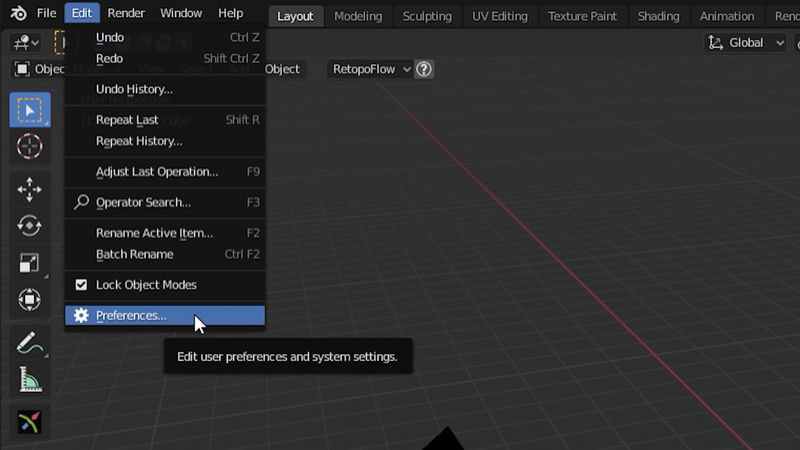Toggle Lock Object Modes checkbox
The height and width of the screenshot is (450, 800).
tap(81, 285)
